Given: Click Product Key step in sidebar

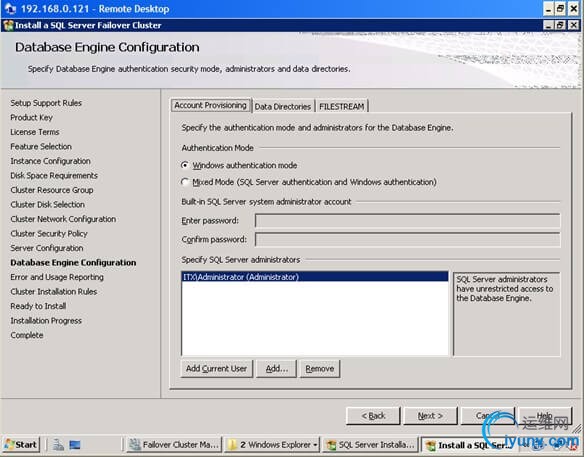Looking at the screenshot, I should (31, 118).
